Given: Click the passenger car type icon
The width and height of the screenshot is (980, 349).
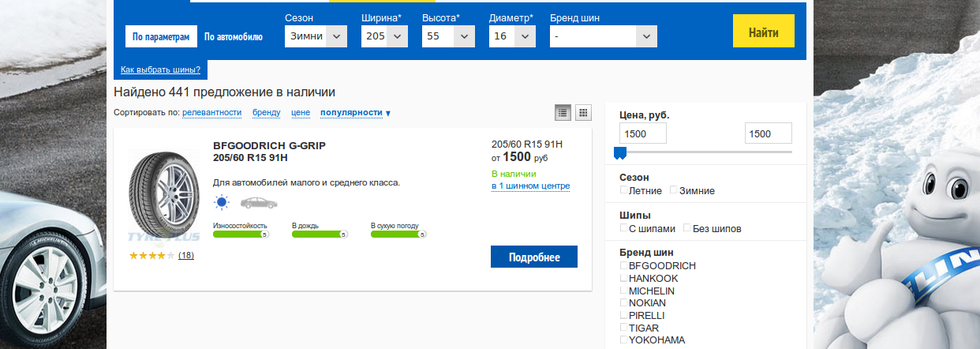Looking at the screenshot, I should [x=259, y=203].
